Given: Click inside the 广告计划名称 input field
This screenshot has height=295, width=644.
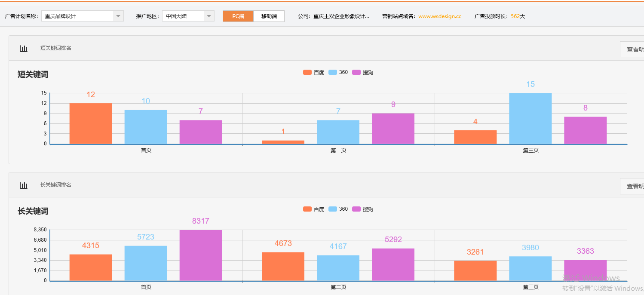Looking at the screenshot, I should (77, 15).
